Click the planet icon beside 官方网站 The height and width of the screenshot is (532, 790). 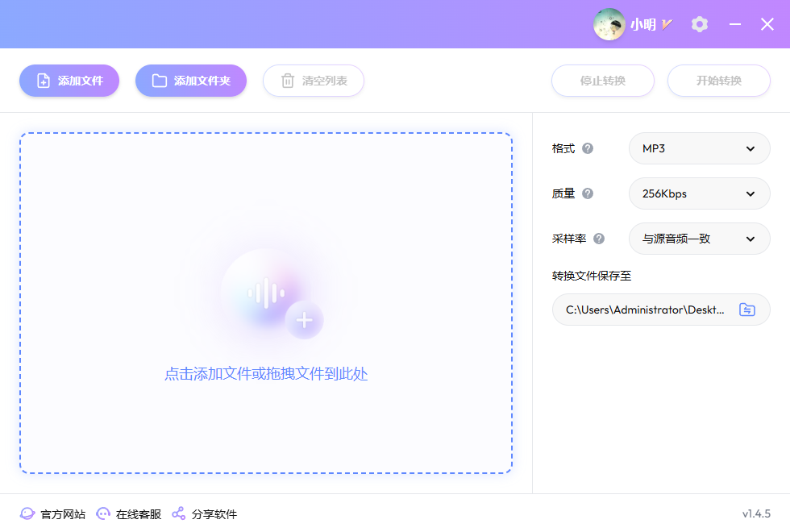(27, 514)
